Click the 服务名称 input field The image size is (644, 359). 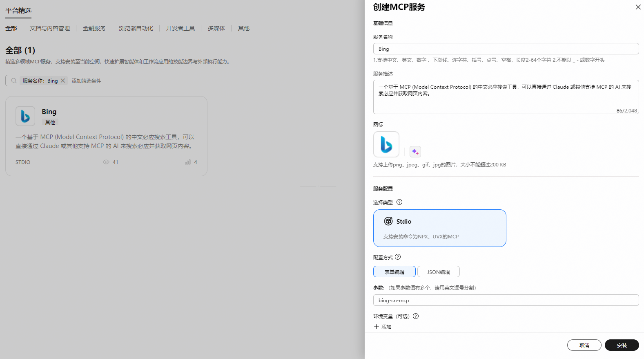506,49
